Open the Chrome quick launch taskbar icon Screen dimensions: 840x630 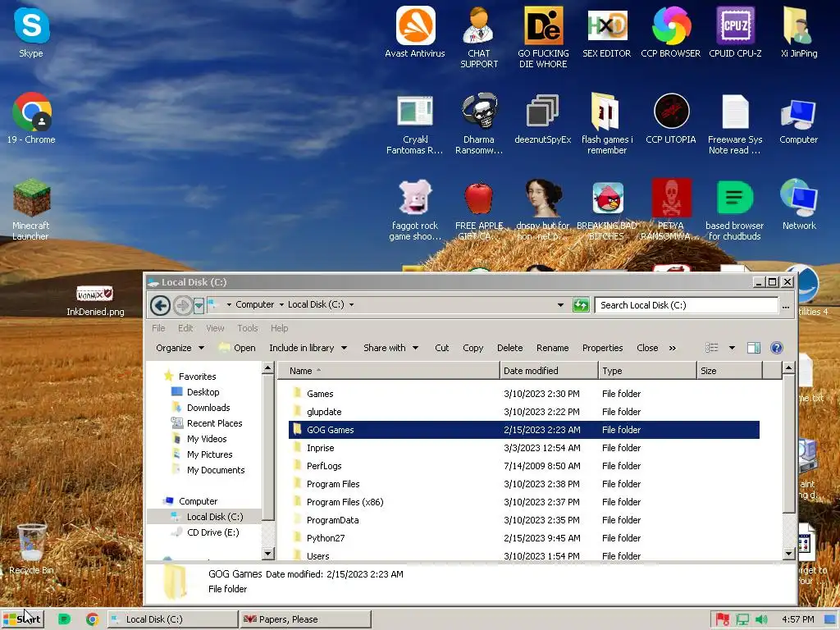[92, 619]
